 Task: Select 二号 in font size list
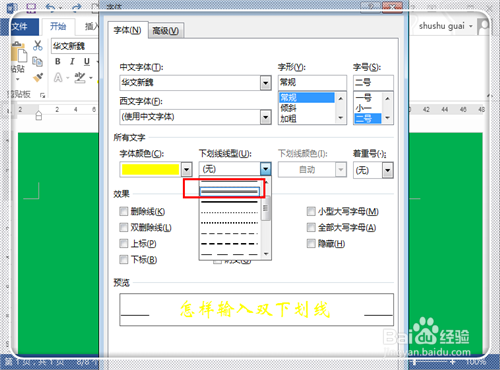[x=367, y=118]
